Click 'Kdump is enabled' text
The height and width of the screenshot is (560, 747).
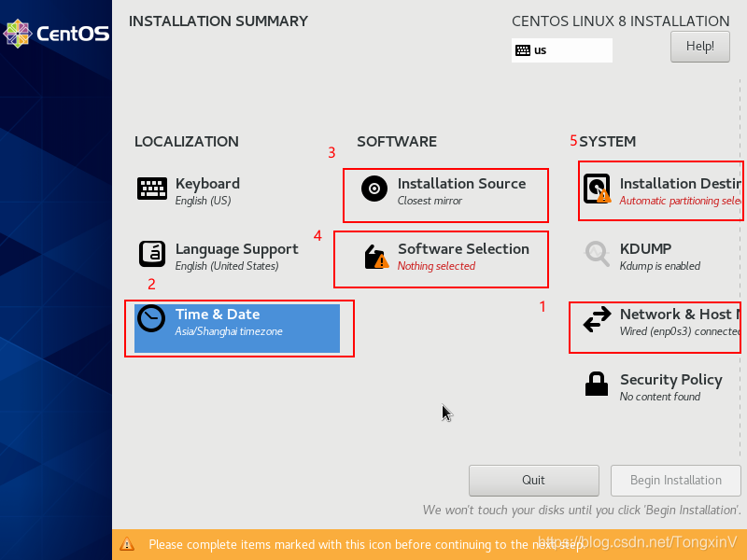(660, 266)
